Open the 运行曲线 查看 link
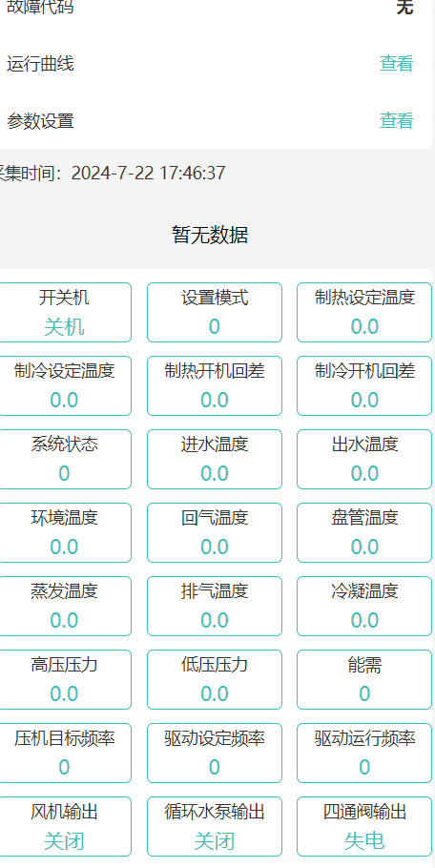Screen dimensions: 435x868 pyautogui.click(x=396, y=64)
